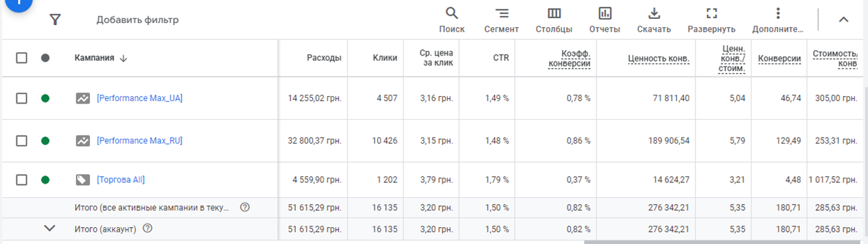Screen dimensions: 868x244
Task: Toggle the select-all campaigns checkbox in header
Action: click(x=22, y=58)
